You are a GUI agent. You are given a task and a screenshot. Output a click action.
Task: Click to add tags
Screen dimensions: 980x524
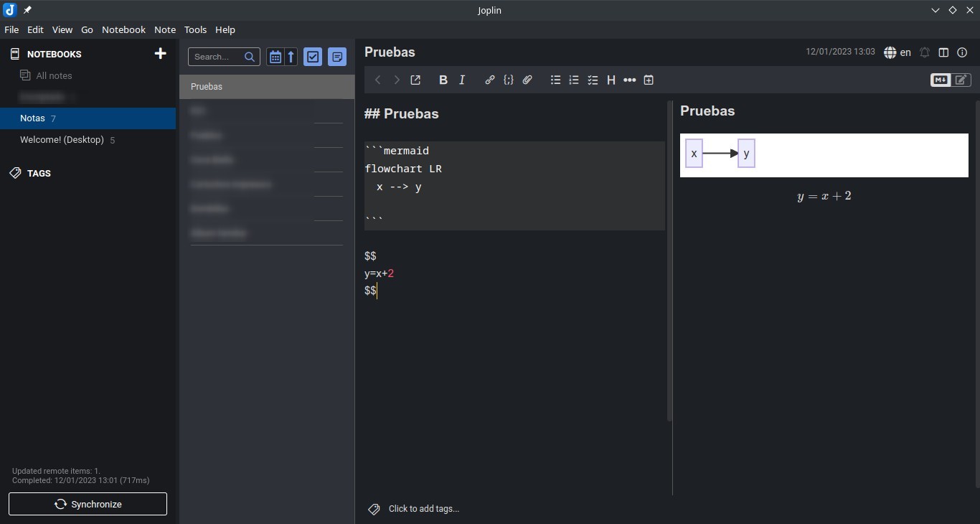pos(424,509)
